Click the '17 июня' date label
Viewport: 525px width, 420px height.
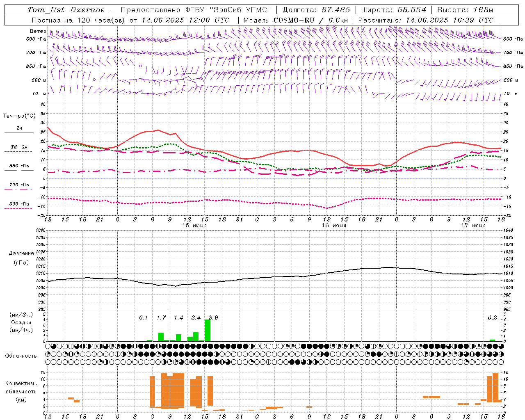473,226
